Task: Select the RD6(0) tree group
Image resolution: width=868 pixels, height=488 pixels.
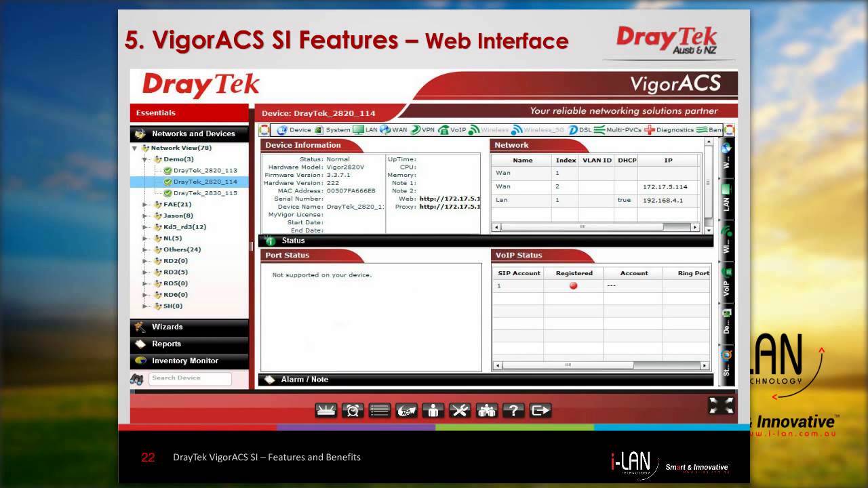Action: point(176,295)
